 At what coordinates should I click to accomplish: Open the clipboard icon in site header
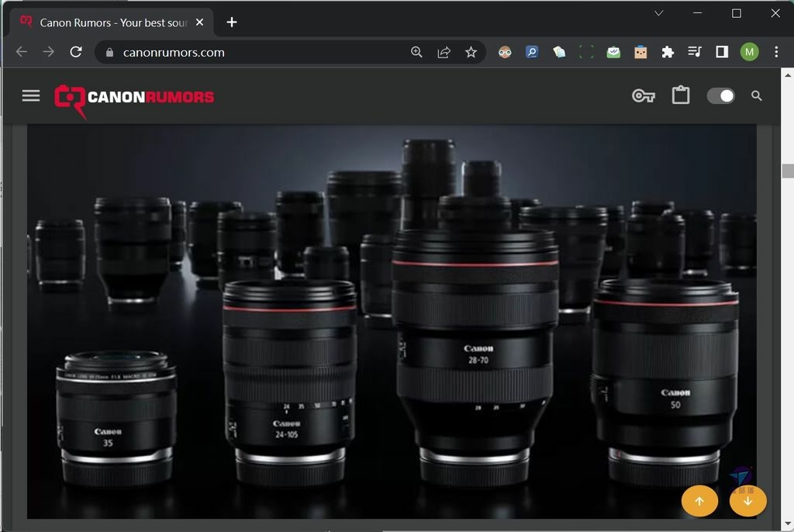(x=681, y=95)
